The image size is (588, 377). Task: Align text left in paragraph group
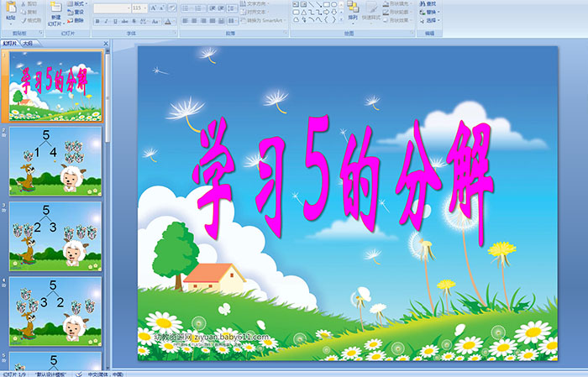[186, 21]
